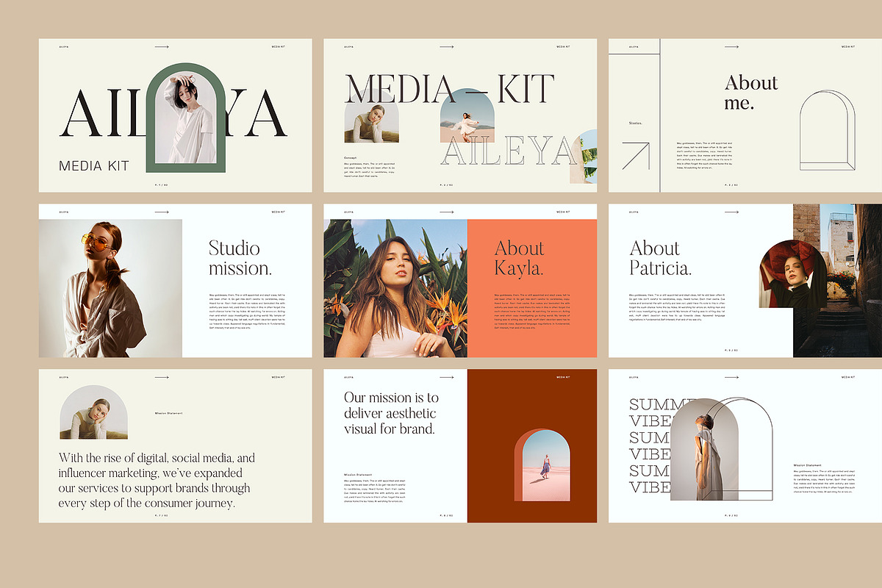The width and height of the screenshot is (882, 588).
Task: Click the top arrow above the Mission Statement quote slide
Action: click(162, 377)
